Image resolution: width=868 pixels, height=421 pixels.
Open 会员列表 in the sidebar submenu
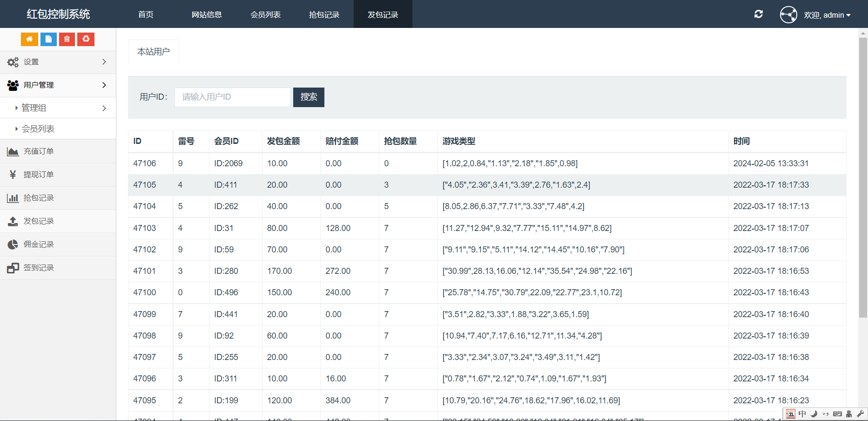click(38, 129)
